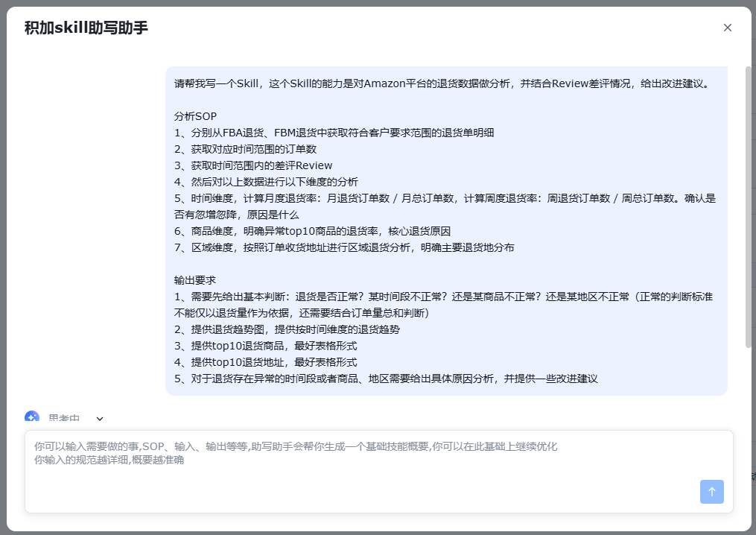
Task: Click the 思考中 status label
Action: tap(64, 418)
